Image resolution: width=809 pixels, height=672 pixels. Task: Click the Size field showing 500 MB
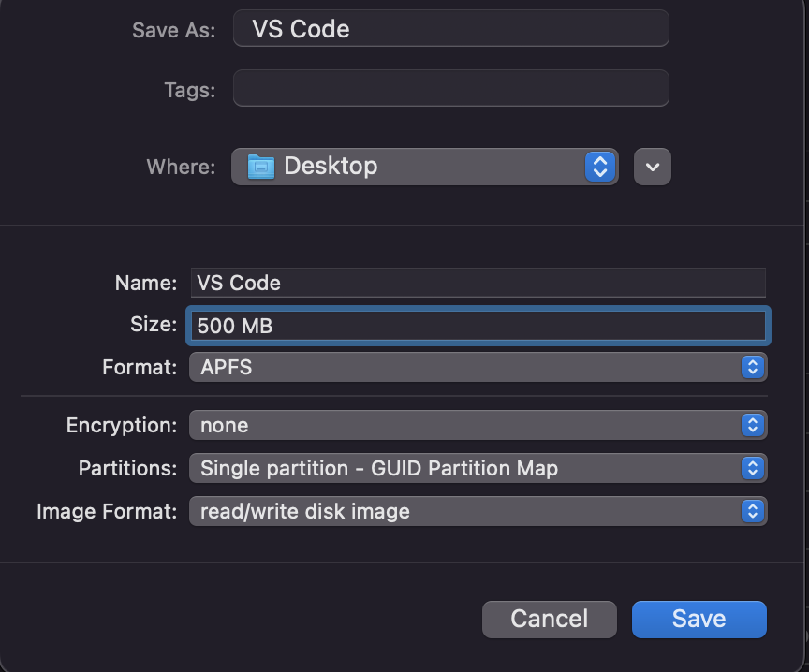[x=478, y=326]
